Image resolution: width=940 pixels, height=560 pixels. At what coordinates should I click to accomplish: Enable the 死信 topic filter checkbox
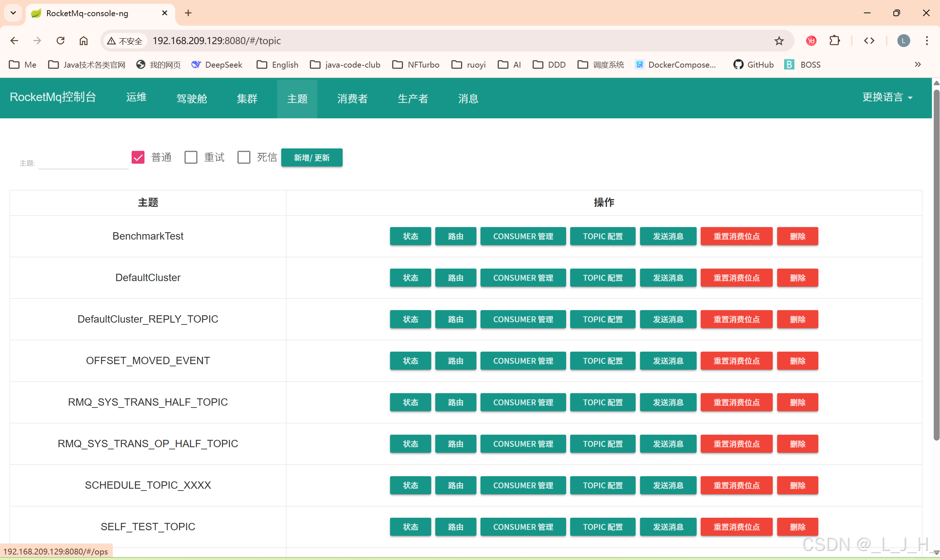click(244, 157)
